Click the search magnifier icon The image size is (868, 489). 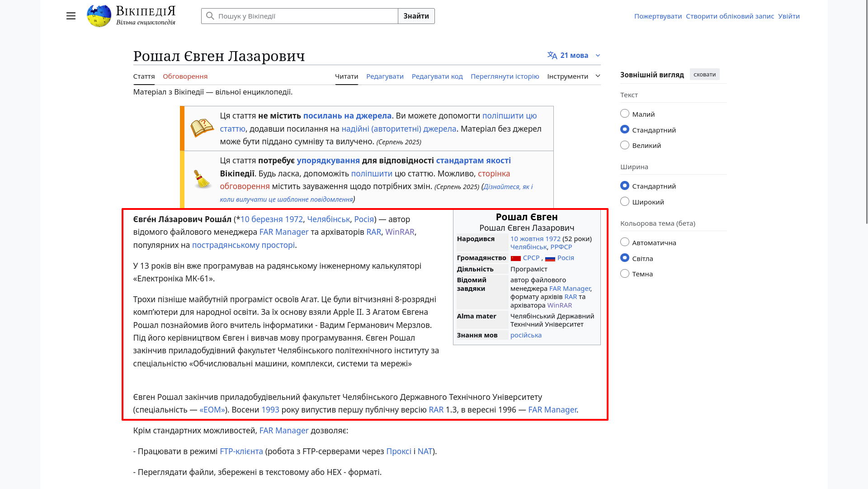[210, 16]
